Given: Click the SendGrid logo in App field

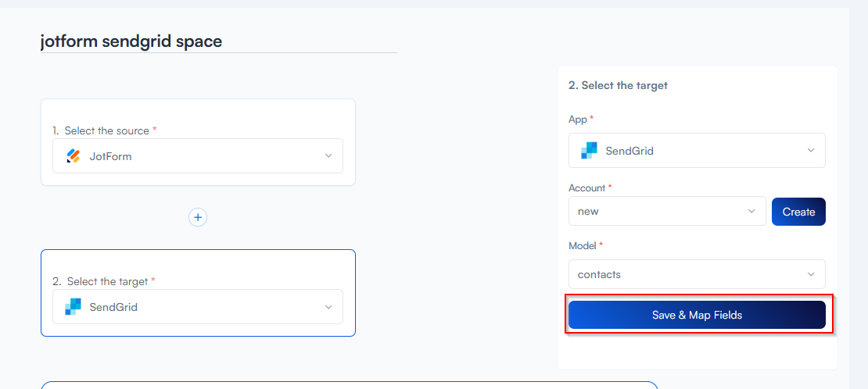Looking at the screenshot, I should click(589, 151).
